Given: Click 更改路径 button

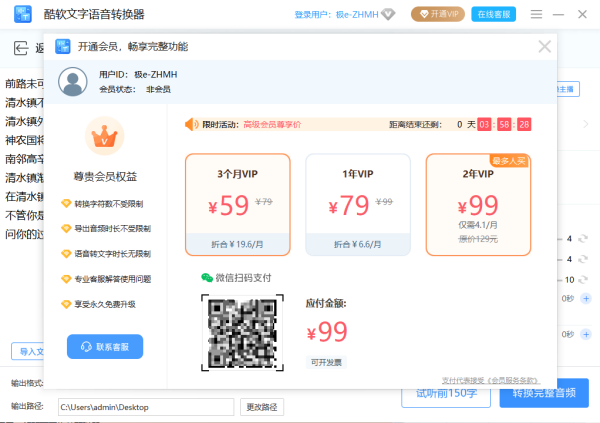Looking at the screenshot, I should [262, 407].
